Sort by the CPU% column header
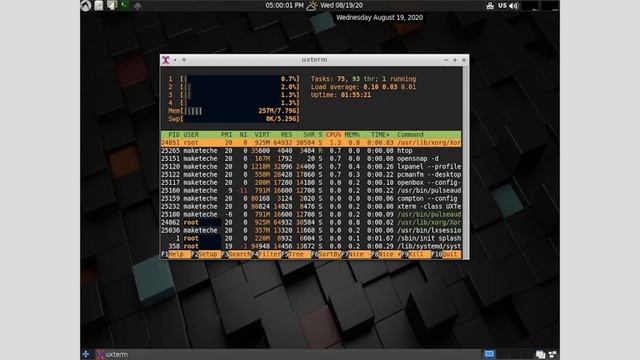 [x=333, y=135]
